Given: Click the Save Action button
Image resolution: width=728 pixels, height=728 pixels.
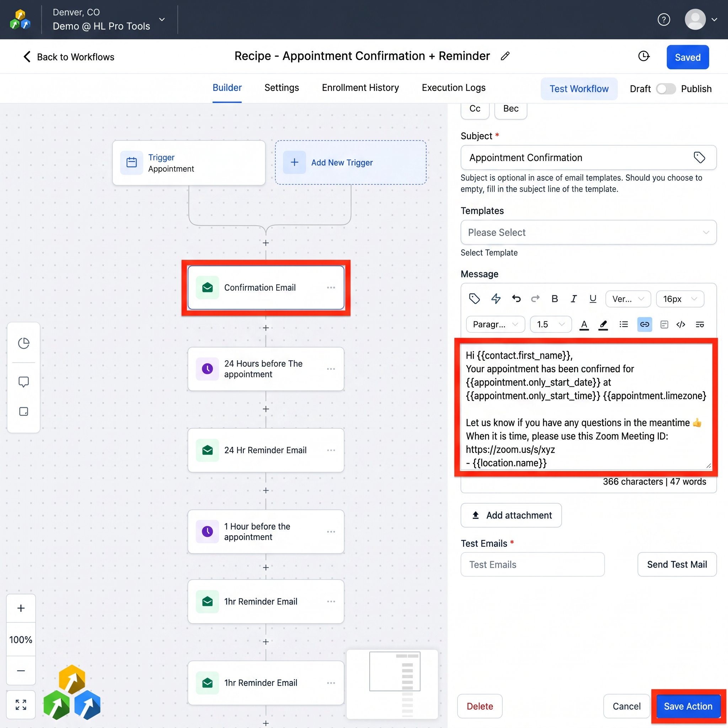Looking at the screenshot, I should [x=688, y=706].
